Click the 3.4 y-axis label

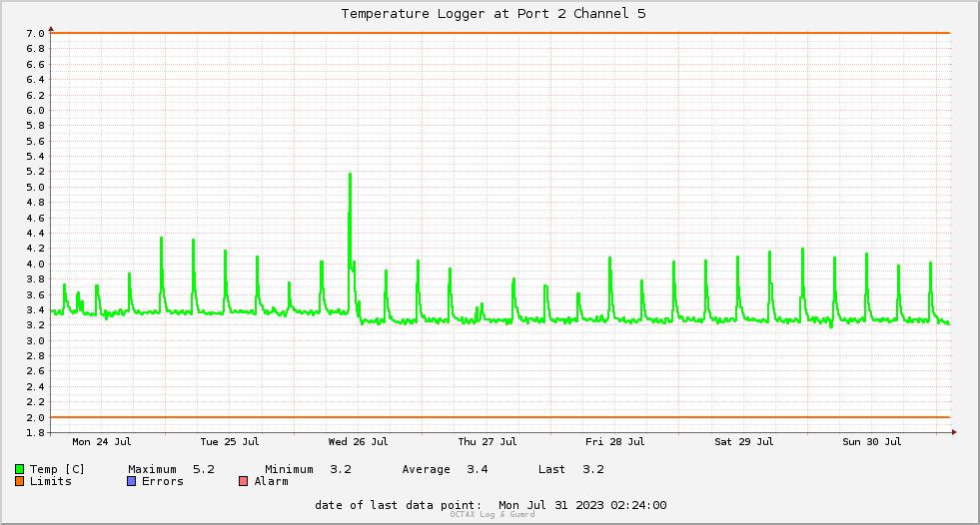(36, 310)
